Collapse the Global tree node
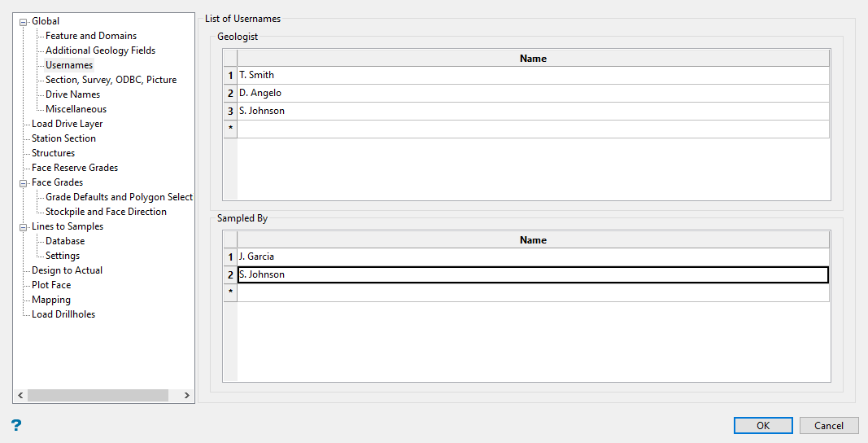The image size is (868, 443). [x=24, y=22]
